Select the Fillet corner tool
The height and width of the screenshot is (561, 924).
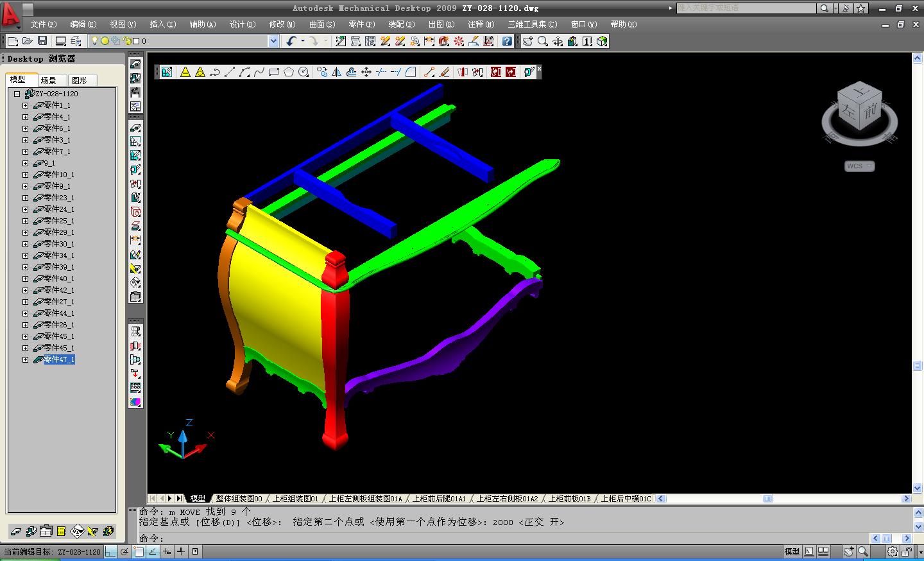[411, 72]
